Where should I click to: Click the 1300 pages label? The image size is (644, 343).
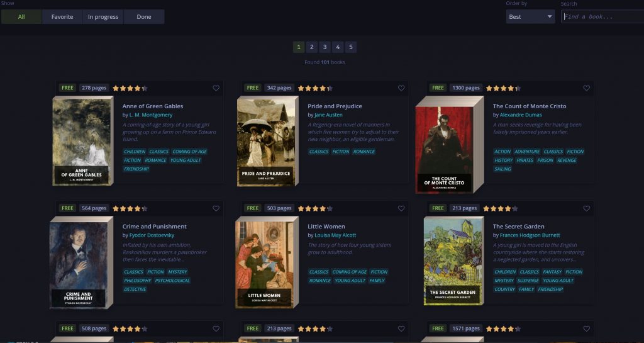[466, 88]
